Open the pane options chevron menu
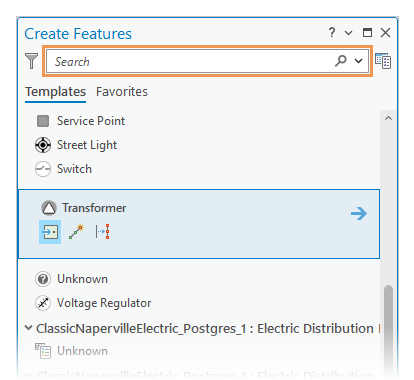 tap(348, 33)
